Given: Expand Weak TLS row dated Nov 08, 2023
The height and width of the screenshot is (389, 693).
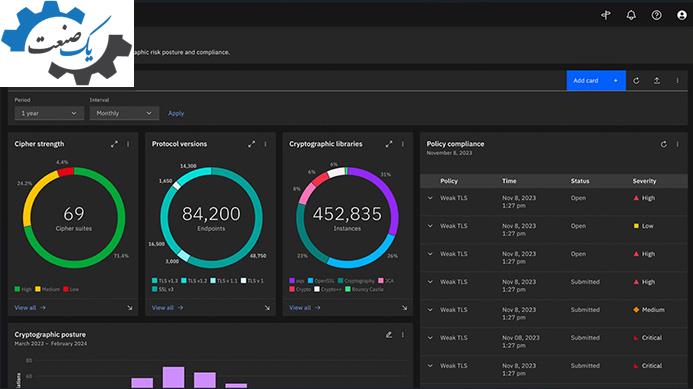Looking at the screenshot, I should click(430, 338).
